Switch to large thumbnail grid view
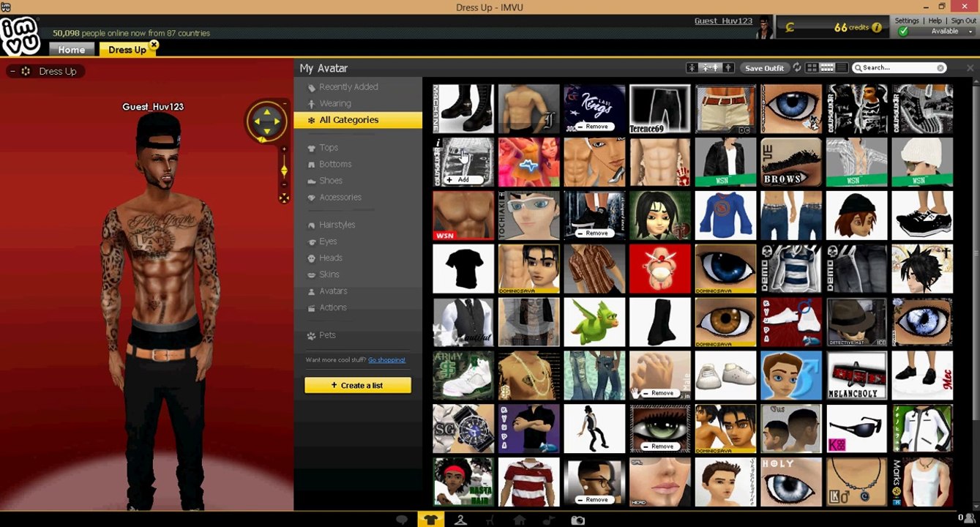The height and width of the screenshot is (527, 980). point(812,67)
